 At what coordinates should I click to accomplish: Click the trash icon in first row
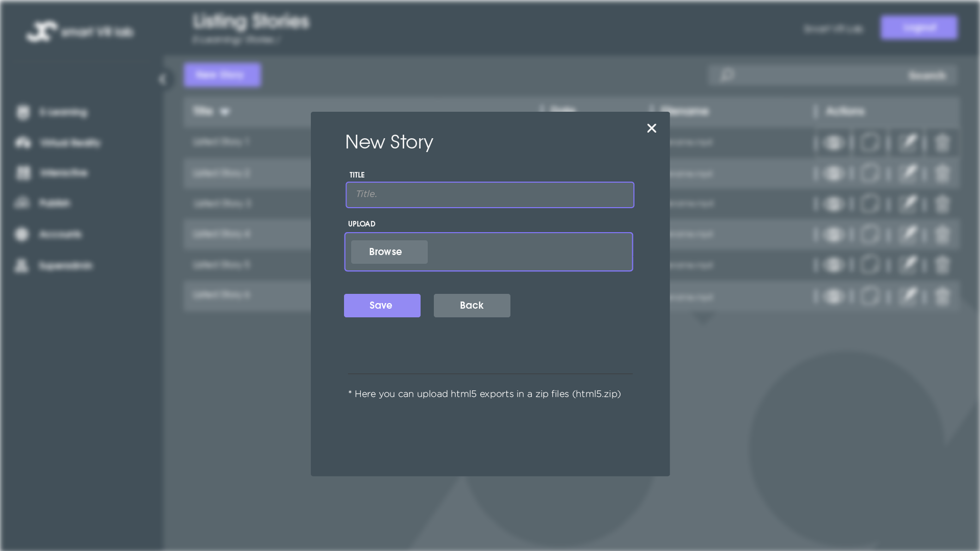(x=942, y=142)
